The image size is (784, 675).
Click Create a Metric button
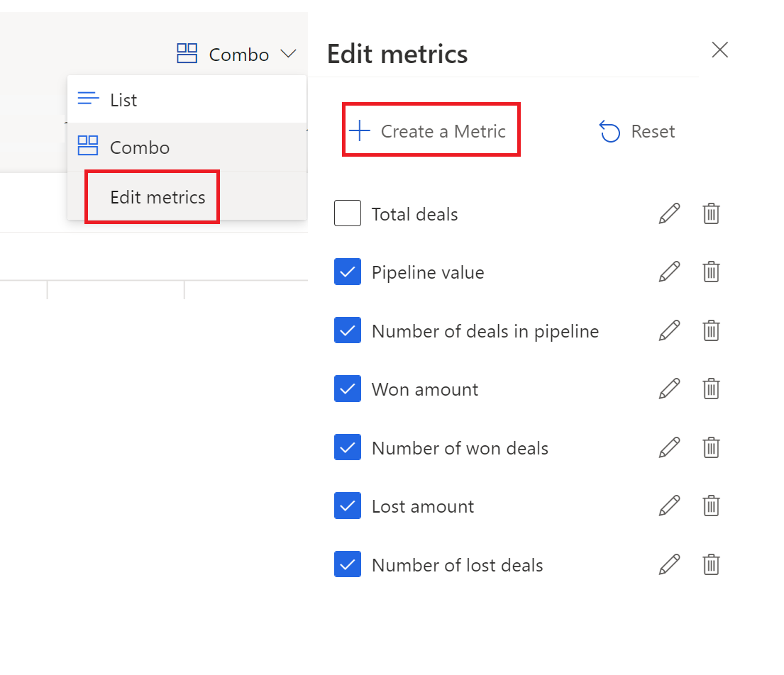click(x=431, y=131)
